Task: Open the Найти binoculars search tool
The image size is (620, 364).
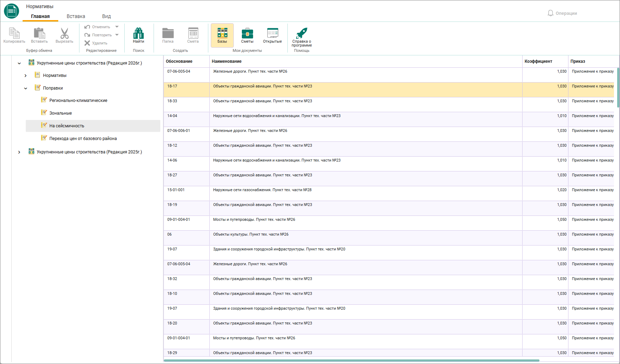Action: point(138,33)
